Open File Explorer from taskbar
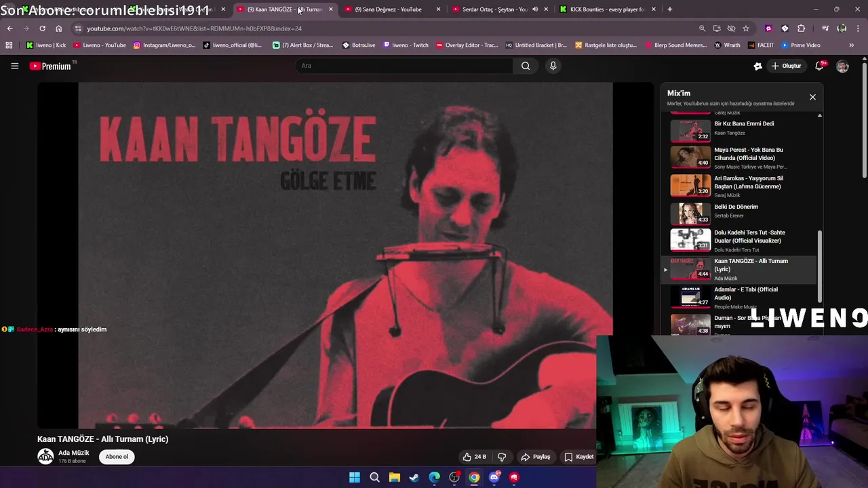Screen dimensions: 868x488 [x=394, y=477]
